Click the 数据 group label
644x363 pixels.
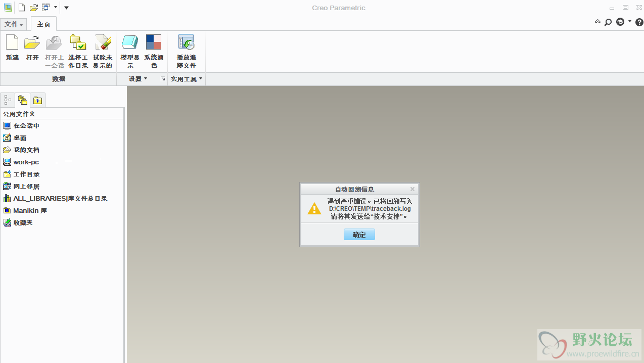coord(59,79)
